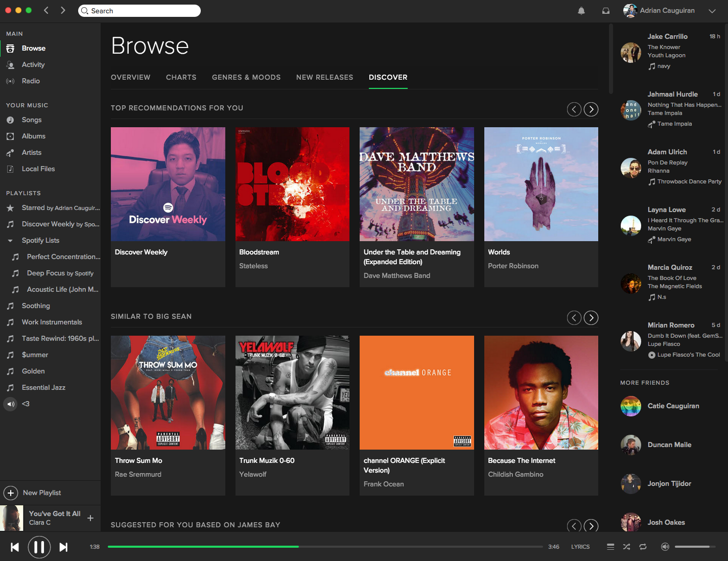Screen dimensions: 728x561
Task: Skip to the previous track
Action: coord(15,547)
